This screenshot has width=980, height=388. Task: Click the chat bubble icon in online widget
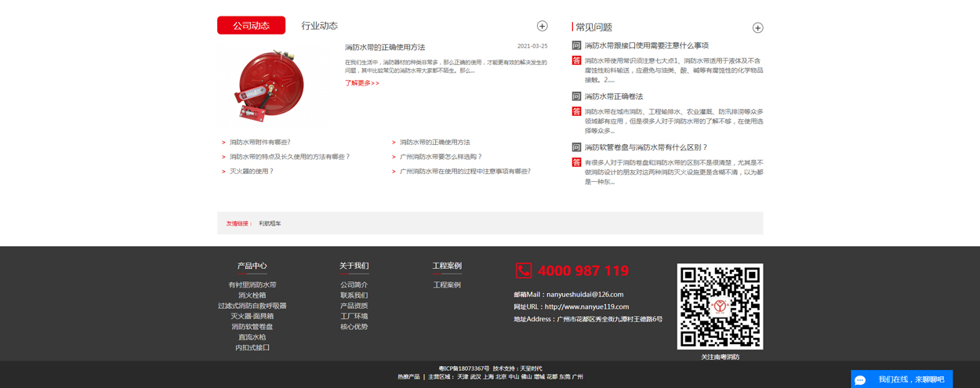pos(860,380)
